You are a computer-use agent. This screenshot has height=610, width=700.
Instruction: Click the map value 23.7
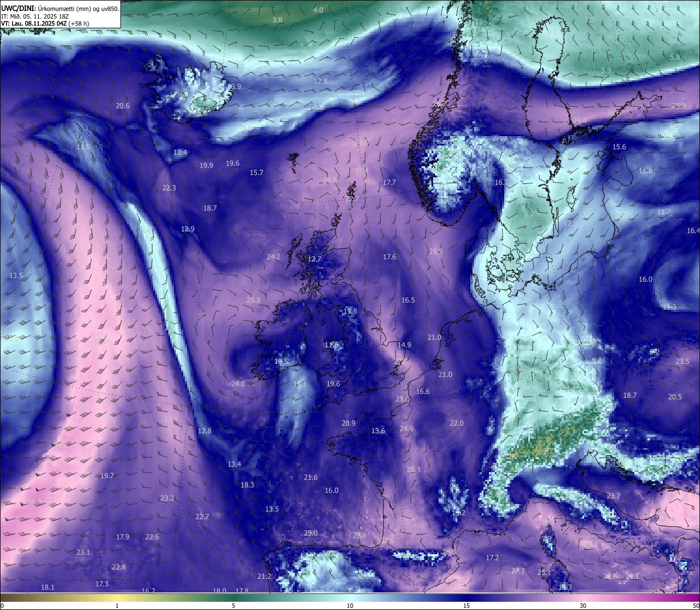click(x=614, y=496)
